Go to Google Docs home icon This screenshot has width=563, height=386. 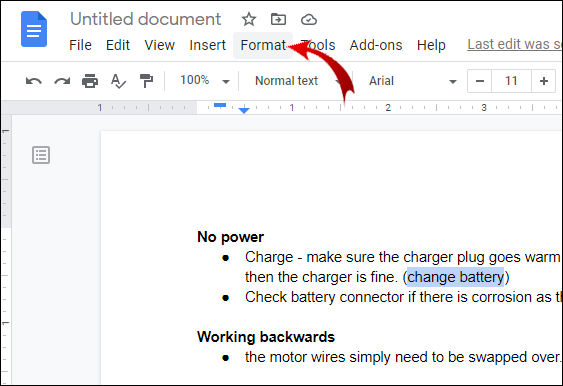34,29
